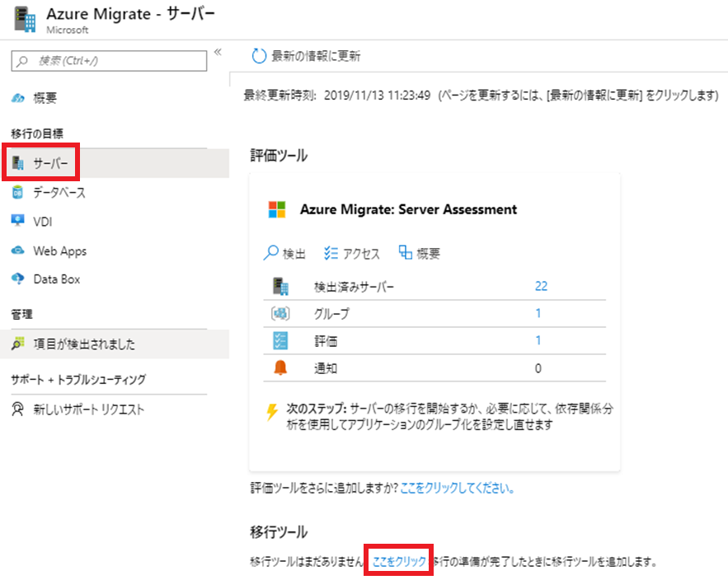Click the magnifier icon in the search box
This screenshot has width=728, height=580.
tap(21, 61)
